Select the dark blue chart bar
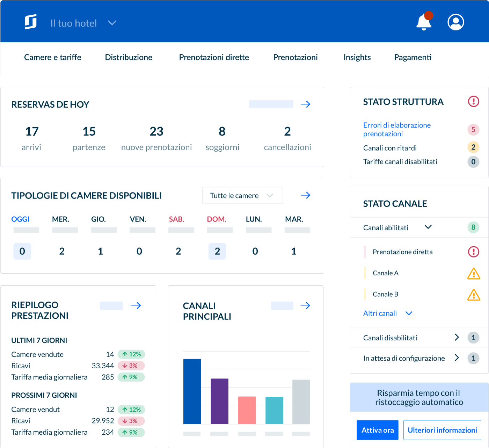Viewport: 489px width, 448px height. (x=192, y=391)
